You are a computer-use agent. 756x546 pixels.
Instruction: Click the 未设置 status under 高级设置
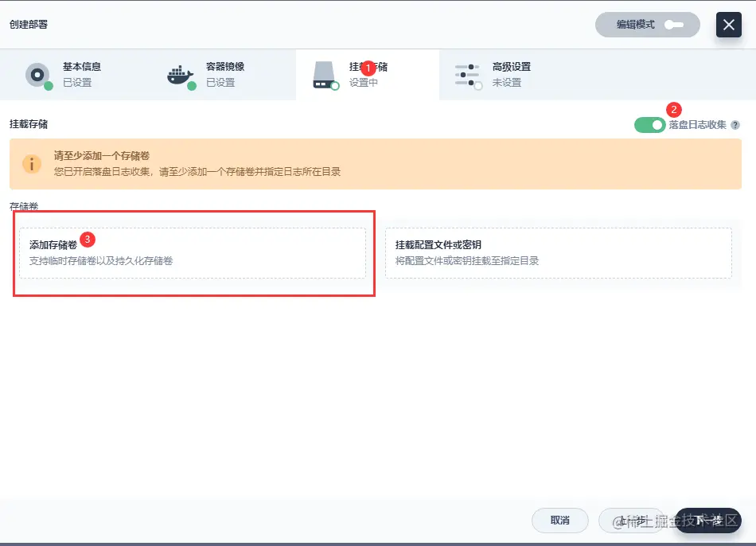[506, 83]
